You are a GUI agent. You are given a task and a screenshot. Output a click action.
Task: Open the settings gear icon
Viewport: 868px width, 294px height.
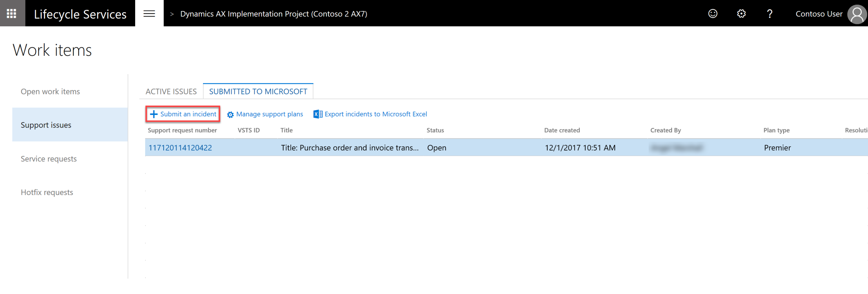click(x=741, y=13)
